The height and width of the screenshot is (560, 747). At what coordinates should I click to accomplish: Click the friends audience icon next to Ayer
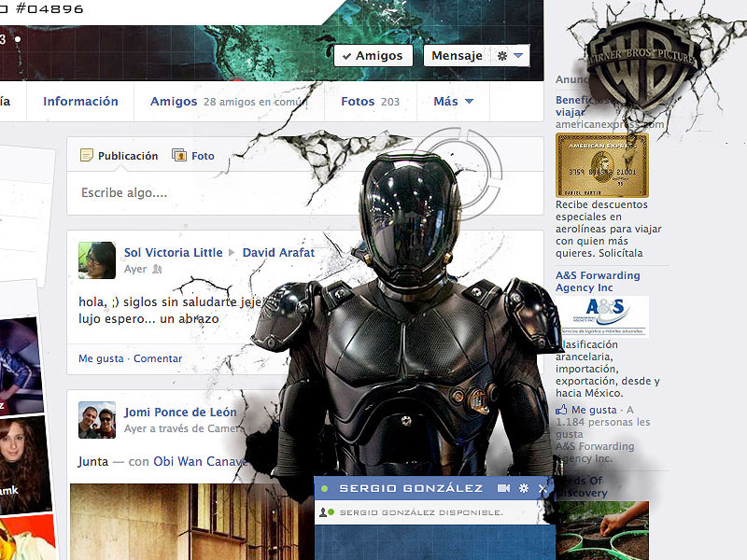[157, 269]
